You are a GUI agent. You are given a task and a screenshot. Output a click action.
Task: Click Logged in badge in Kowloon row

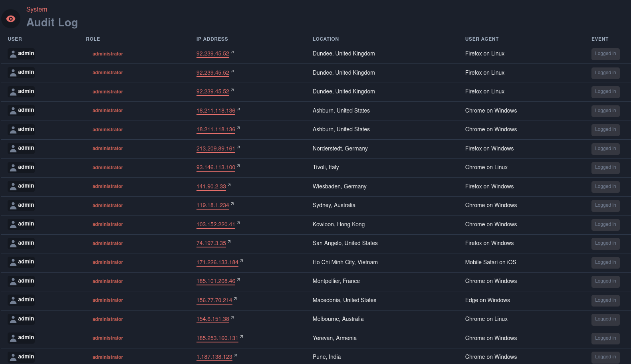click(605, 225)
